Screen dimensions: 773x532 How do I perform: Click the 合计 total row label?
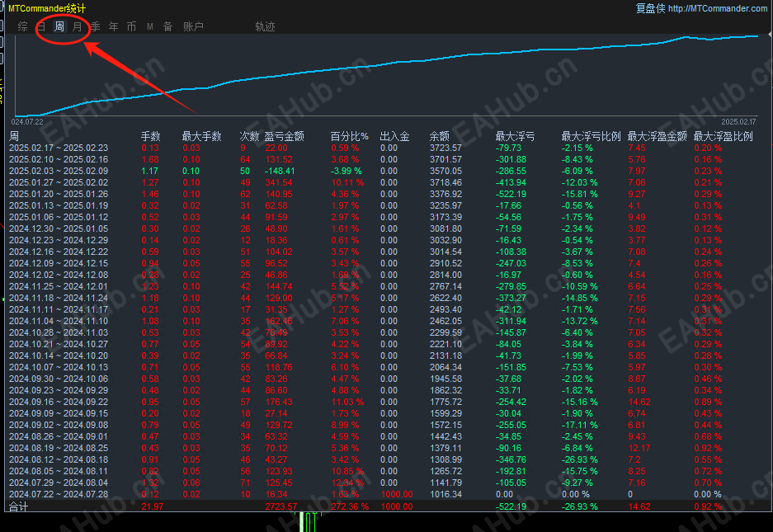[x=19, y=507]
